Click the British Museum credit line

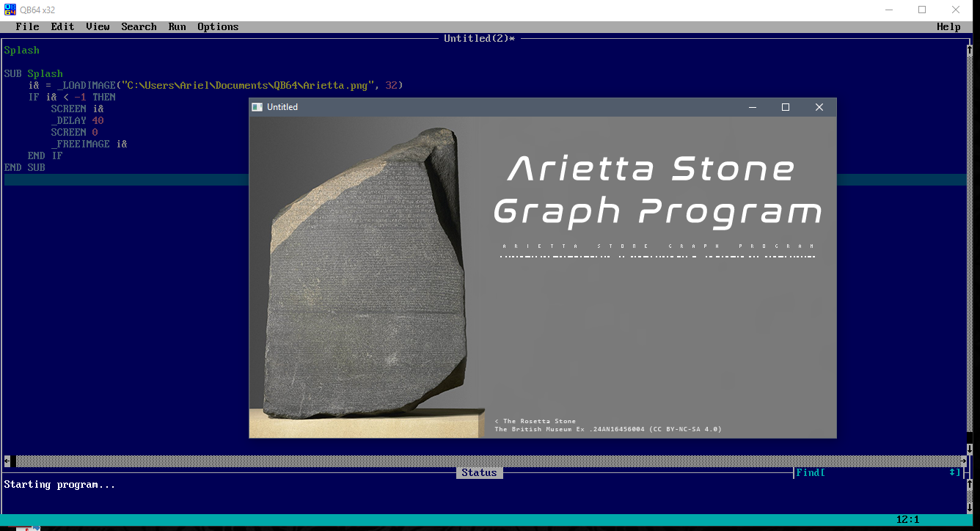click(x=608, y=429)
